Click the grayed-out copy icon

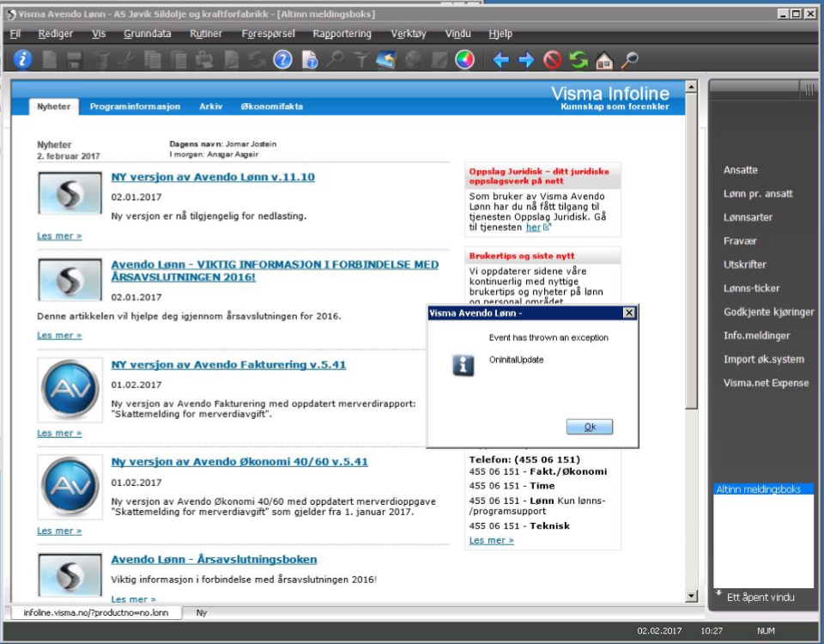tap(153, 60)
